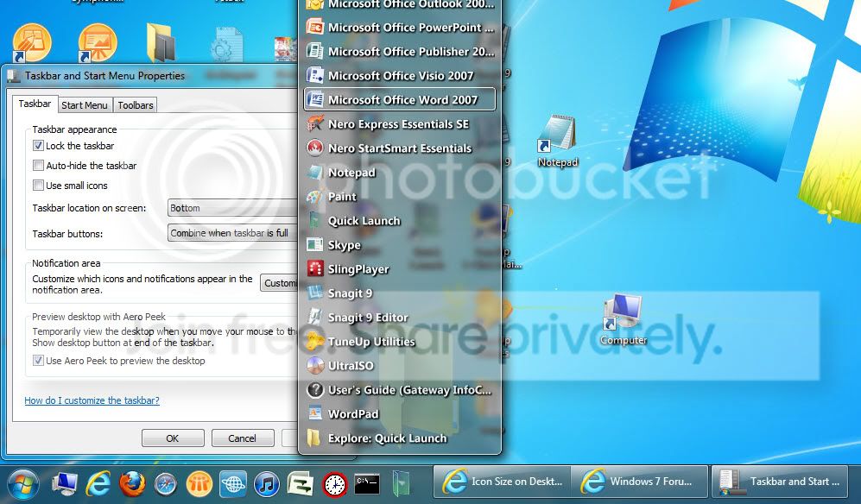Choose Microsoft Office PowerPoint from the menu
This screenshot has height=504, width=861.
coord(400,27)
